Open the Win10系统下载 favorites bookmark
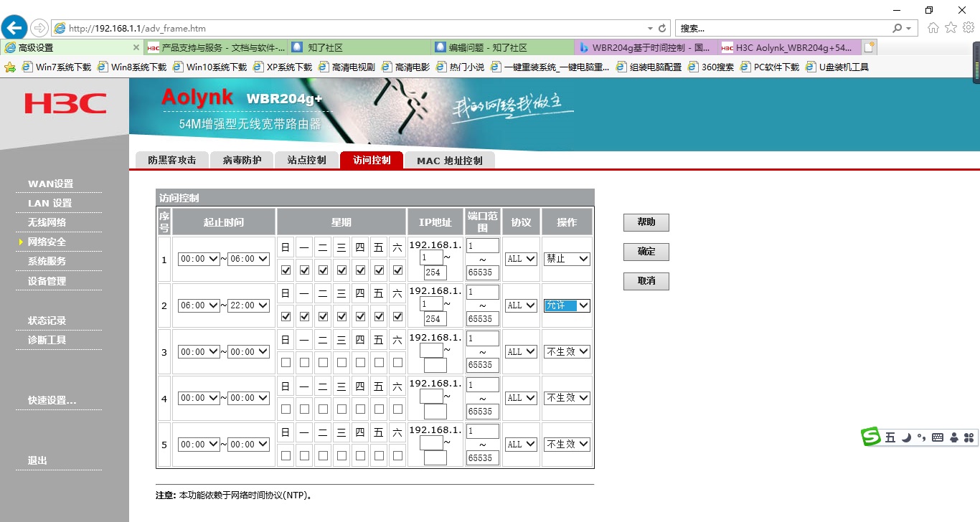The width and height of the screenshot is (980, 522). pyautogui.click(x=209, y=67)
